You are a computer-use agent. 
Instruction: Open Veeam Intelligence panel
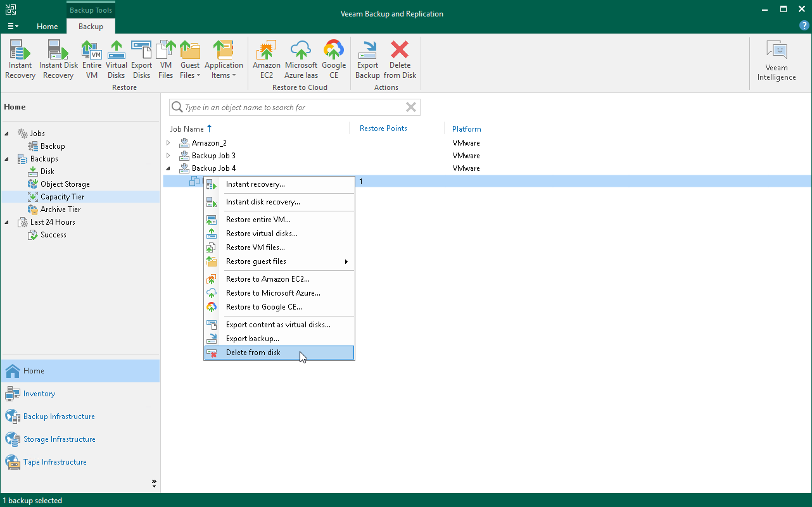pos(776,59)
